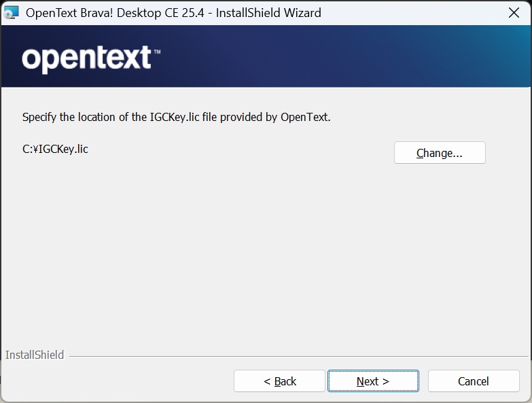Click the empty title bar space before Close
Image resolution: width=532 pixels, height=403 pixels.
[408, 13]
